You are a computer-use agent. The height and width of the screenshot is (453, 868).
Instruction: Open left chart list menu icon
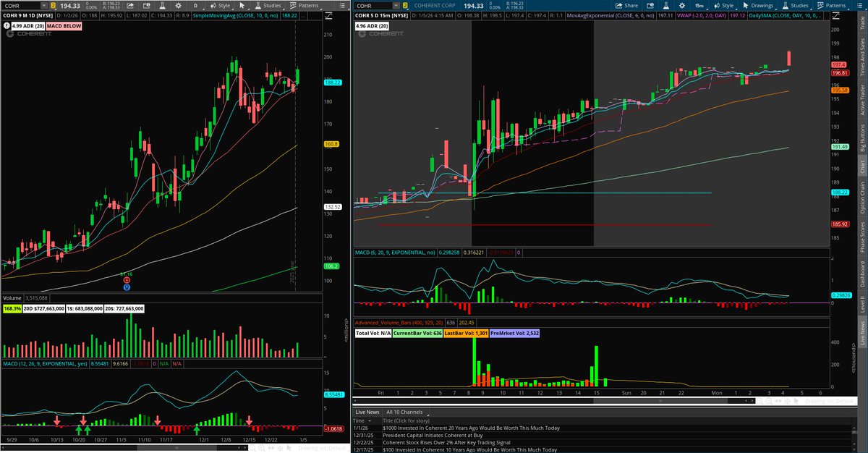tap(342, 6)
